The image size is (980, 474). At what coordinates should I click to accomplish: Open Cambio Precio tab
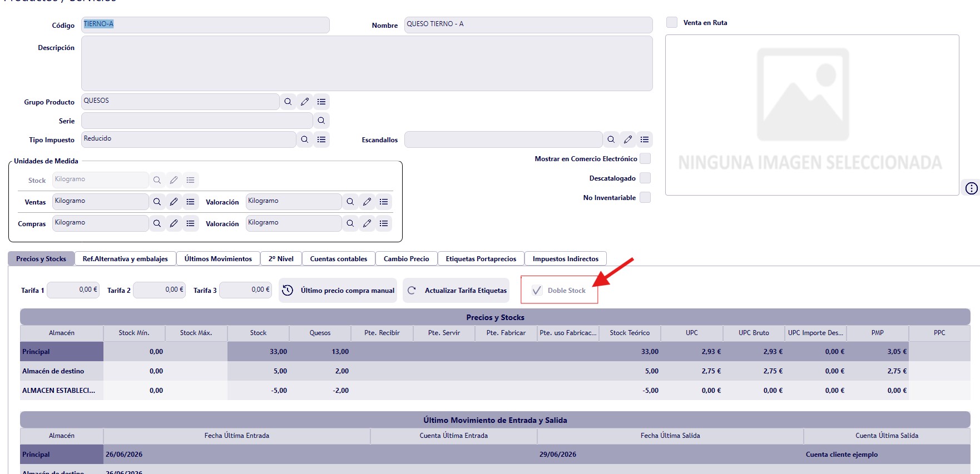[407, 259]
